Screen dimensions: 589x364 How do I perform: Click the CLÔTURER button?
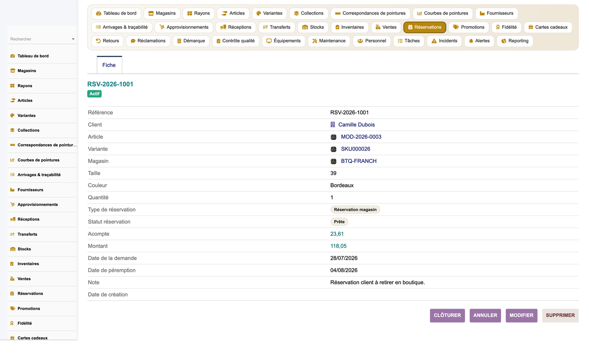pos(447,316)
